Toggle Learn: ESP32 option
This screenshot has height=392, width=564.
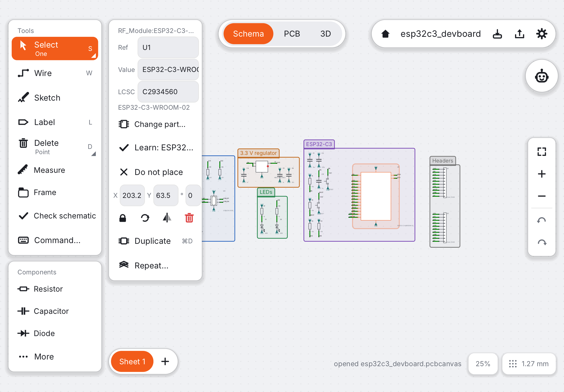[155, 148]
